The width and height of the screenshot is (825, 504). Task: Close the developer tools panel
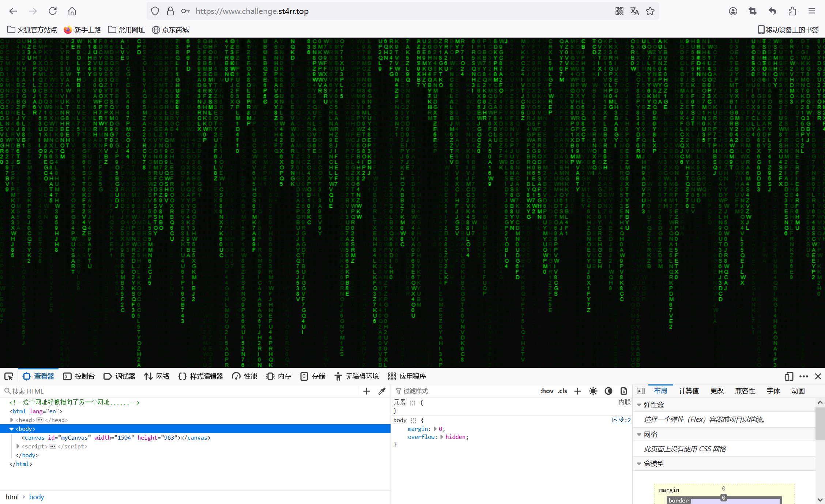818,376
